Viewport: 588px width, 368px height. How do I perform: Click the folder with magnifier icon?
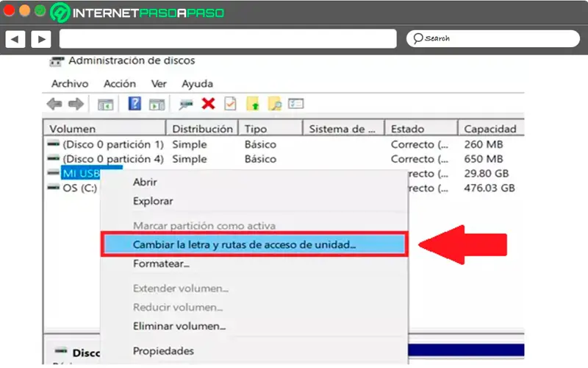(x=275, y=104)
